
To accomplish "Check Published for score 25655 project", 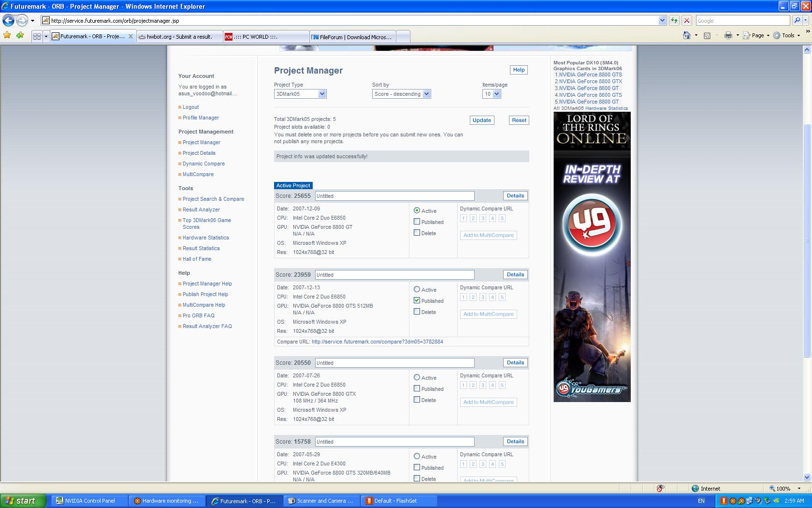I will (417, 222).
